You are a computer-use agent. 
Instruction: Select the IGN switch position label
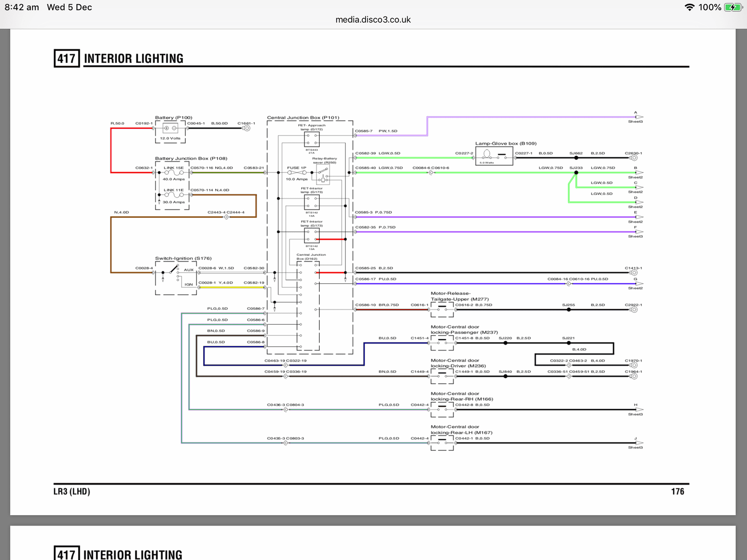[189, 284]
